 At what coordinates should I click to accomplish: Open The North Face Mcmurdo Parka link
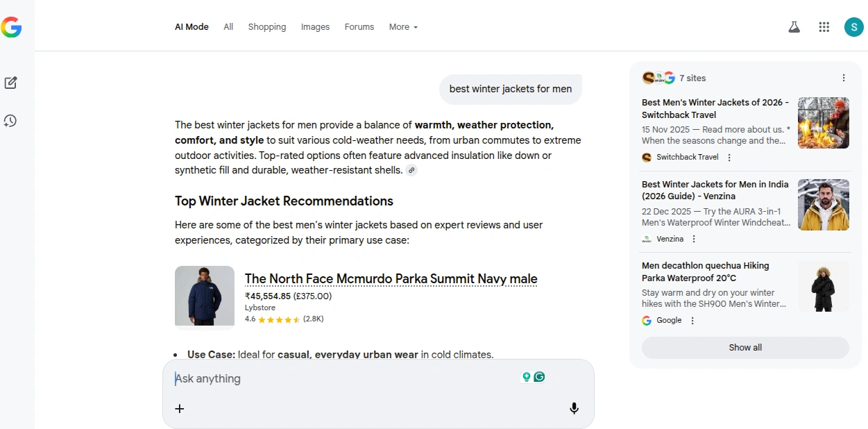coord(391,279)
